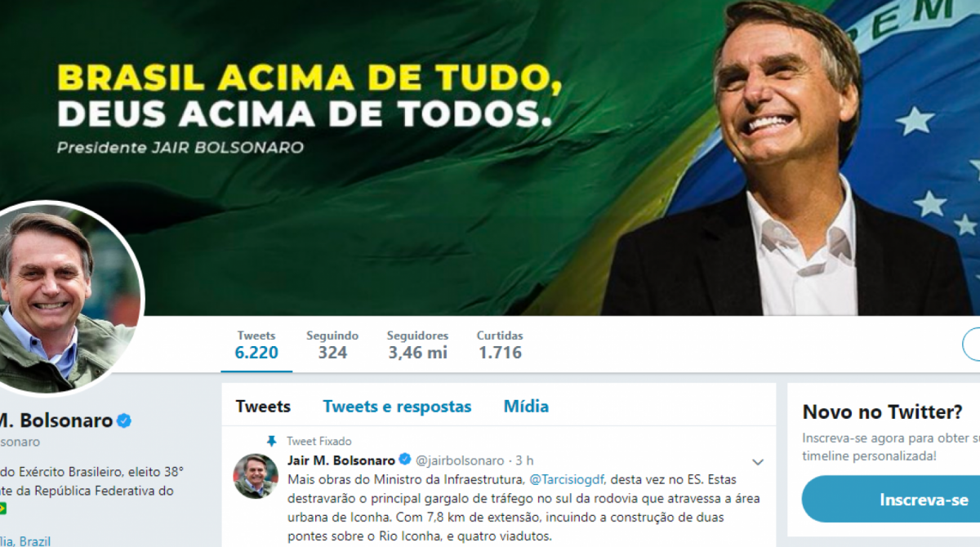Switch to Tweets e respostas tab

point(397,407)
